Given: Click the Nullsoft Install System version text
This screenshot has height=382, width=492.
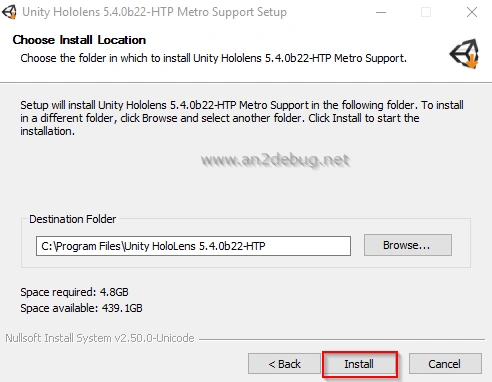Looking at the screenshot, I should [x=100, y=338].
